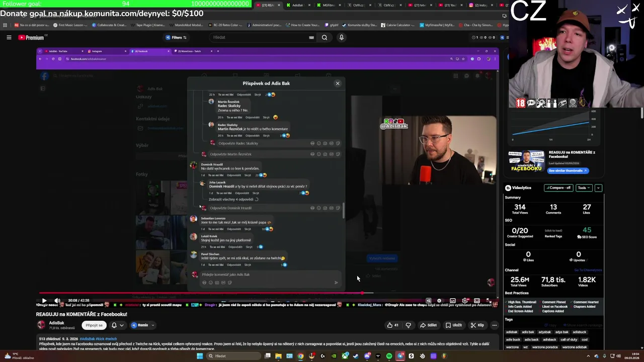Viewport: 644px width, 362px height.
Task: Toggle the Videolytics 'Compare - off' button
Action: pyautogui.click(x=558, y=188)
